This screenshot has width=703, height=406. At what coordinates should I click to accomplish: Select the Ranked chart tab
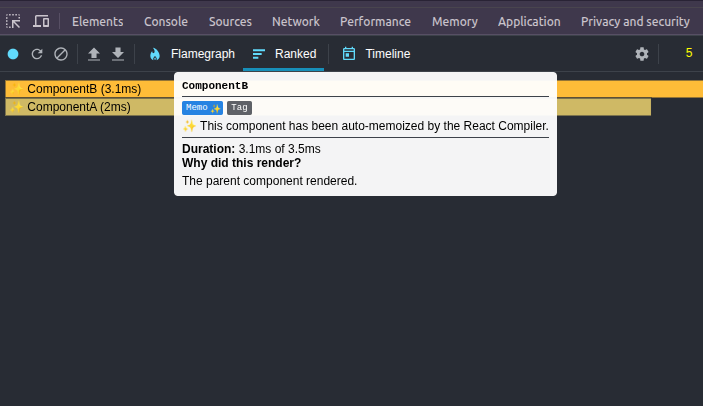pos(284,54)
